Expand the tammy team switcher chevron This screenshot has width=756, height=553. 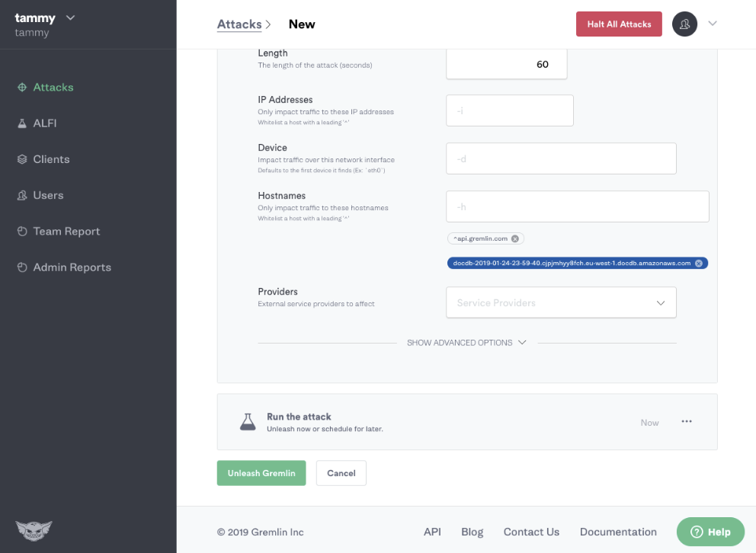(70, 18)
